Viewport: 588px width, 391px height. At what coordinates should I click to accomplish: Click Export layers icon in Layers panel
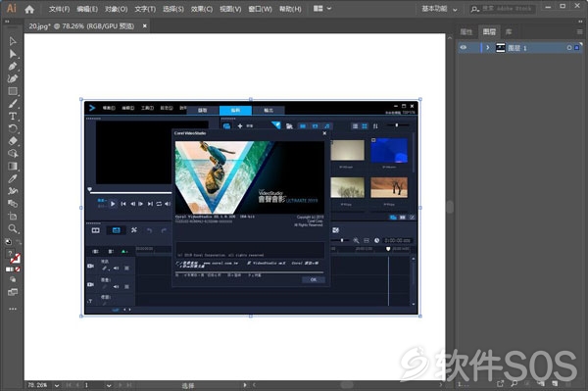pyautogui.click(x=500, y=383)
